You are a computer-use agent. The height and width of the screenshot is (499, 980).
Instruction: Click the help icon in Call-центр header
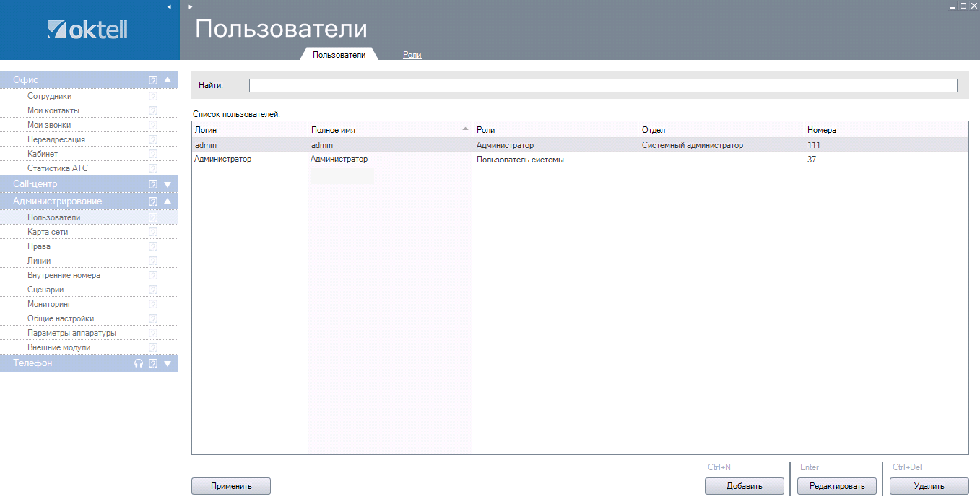(x=153, y=184)
